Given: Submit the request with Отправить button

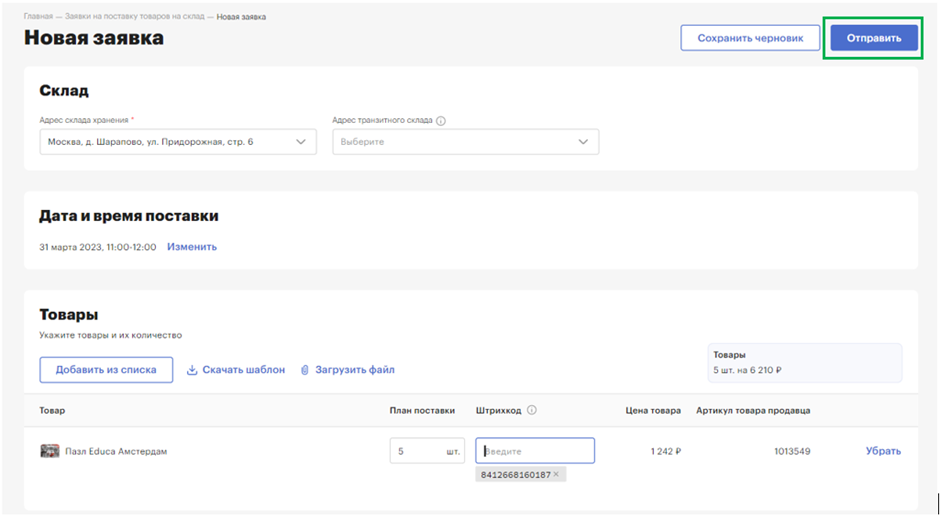Looking at the screenshot, I should [x=873, y=38].
